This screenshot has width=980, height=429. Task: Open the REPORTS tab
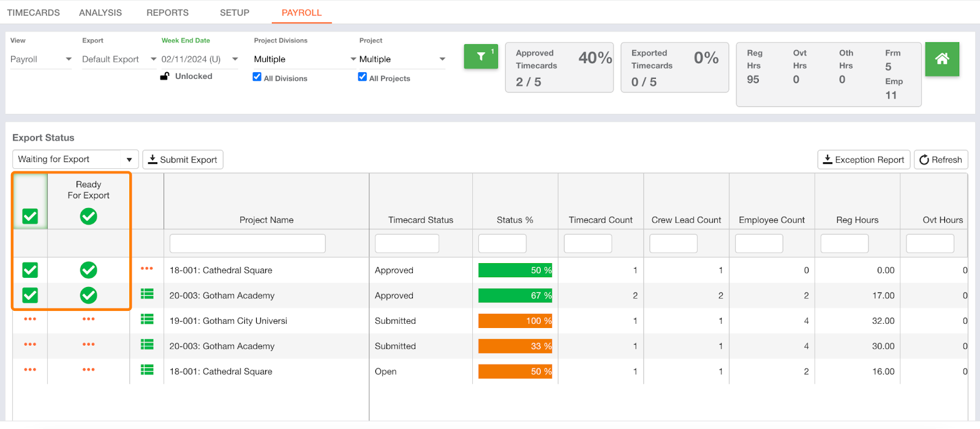coord(167,12)
